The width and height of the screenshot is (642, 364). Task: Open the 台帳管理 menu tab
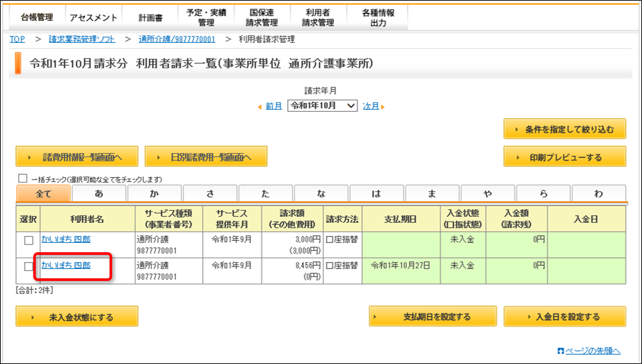37,17
